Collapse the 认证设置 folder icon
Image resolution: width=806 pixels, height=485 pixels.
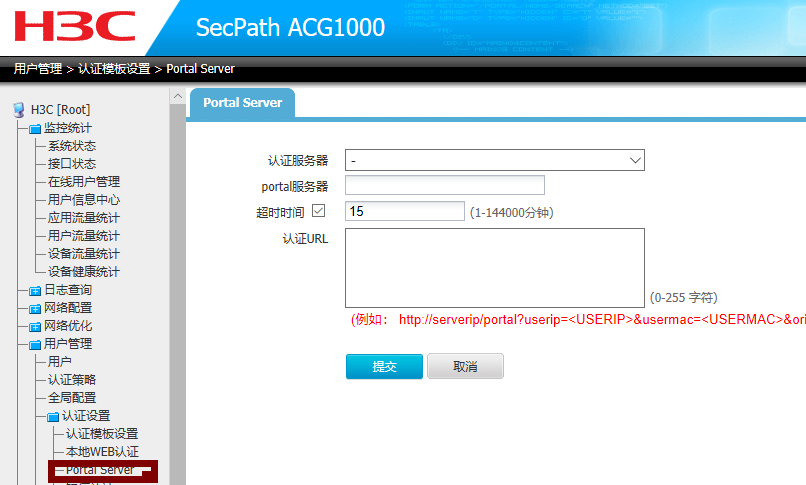(53, 416)
